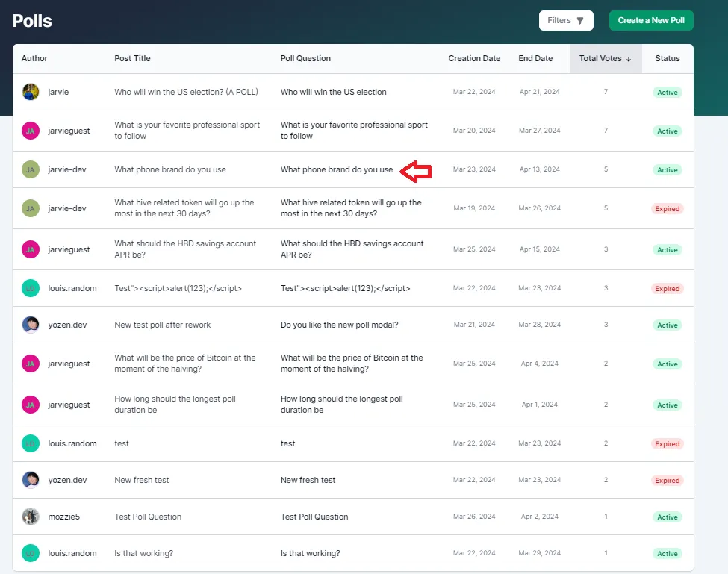The image size is (728, 574).
Task: Click yozen.dev avatar in rework poll row
Action: click(31, 325)
